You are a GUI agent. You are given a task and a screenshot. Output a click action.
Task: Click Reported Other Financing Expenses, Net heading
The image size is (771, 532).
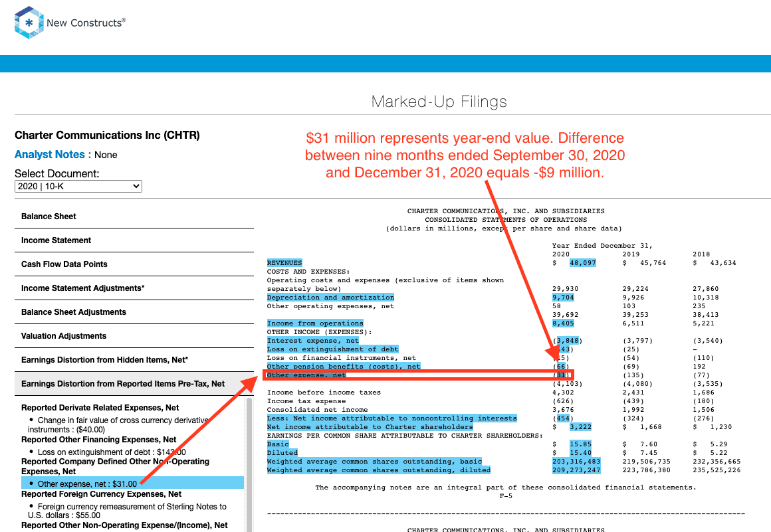click(98, 440)
